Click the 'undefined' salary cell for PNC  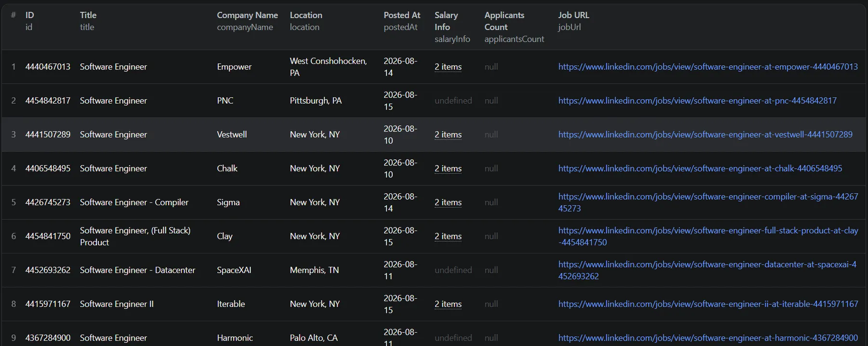453,100
